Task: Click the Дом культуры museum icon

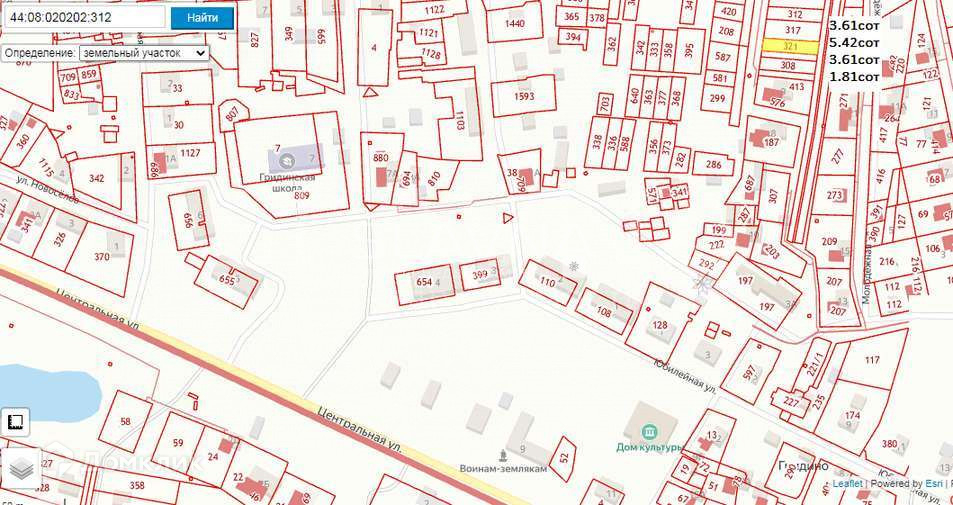Action: click(650, 432)
